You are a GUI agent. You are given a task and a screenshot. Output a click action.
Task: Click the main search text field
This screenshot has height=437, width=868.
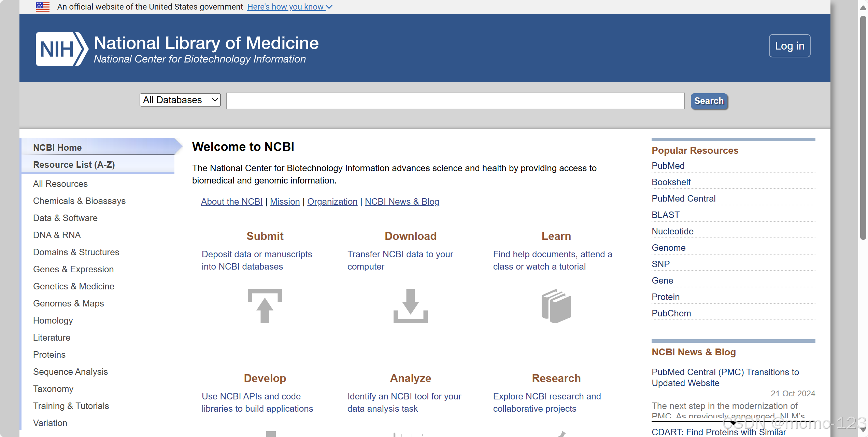point(455,101)
